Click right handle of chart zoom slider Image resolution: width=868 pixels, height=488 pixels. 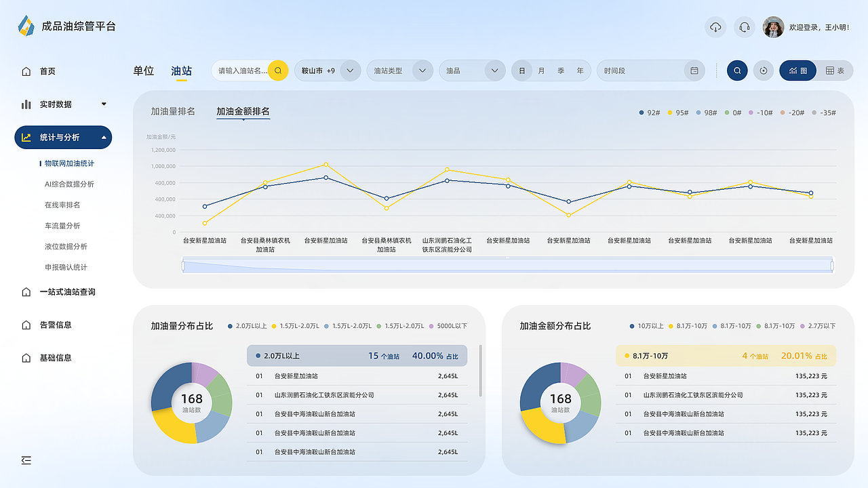832,266
